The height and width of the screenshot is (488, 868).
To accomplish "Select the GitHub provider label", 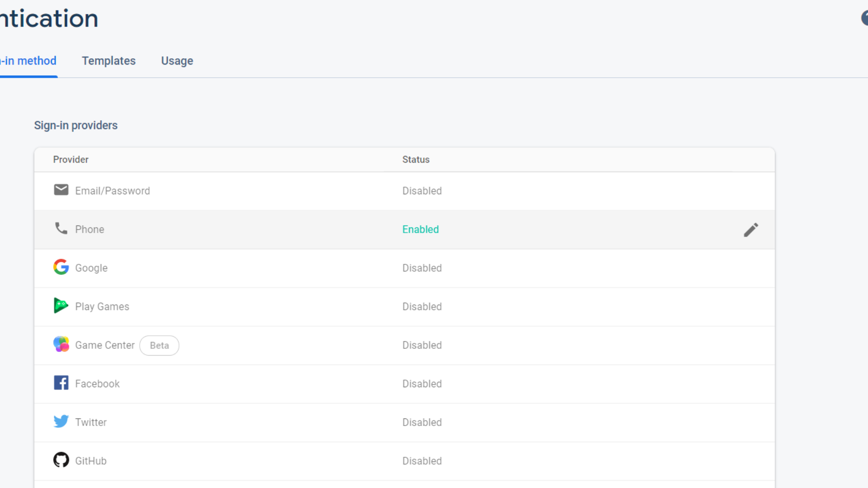I will [91, 461].
